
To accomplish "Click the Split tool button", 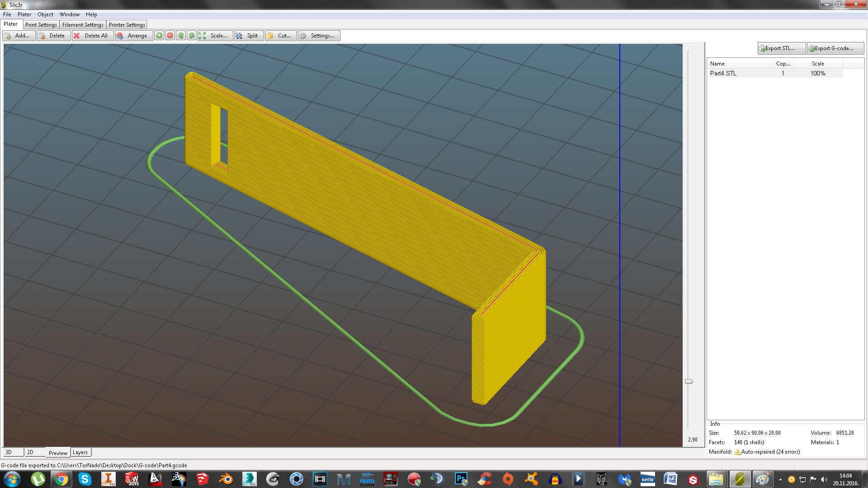I will pos(248,36).
